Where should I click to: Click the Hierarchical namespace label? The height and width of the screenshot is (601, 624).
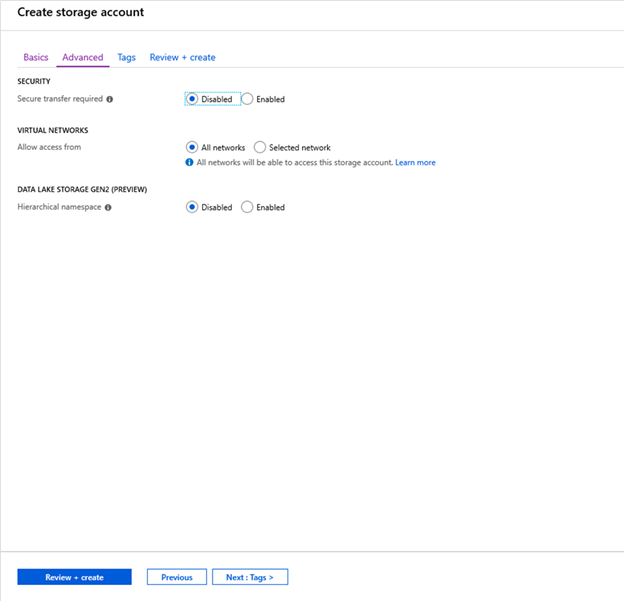click(59, 207)
